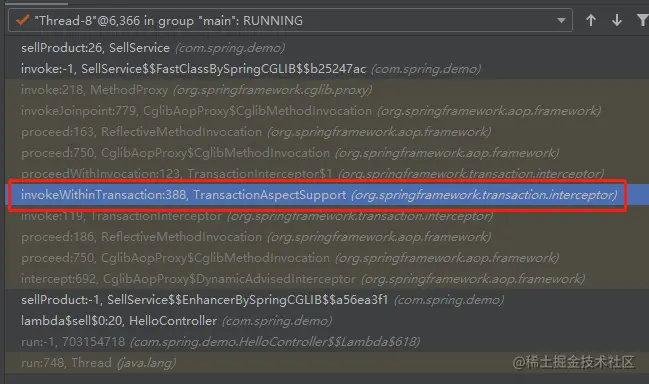Select frame proceedWithInvocation:123, TransactionInterceptor$1
Viewport: 649px width, 384px height.
pyautogui.click(x=327, y=173)
